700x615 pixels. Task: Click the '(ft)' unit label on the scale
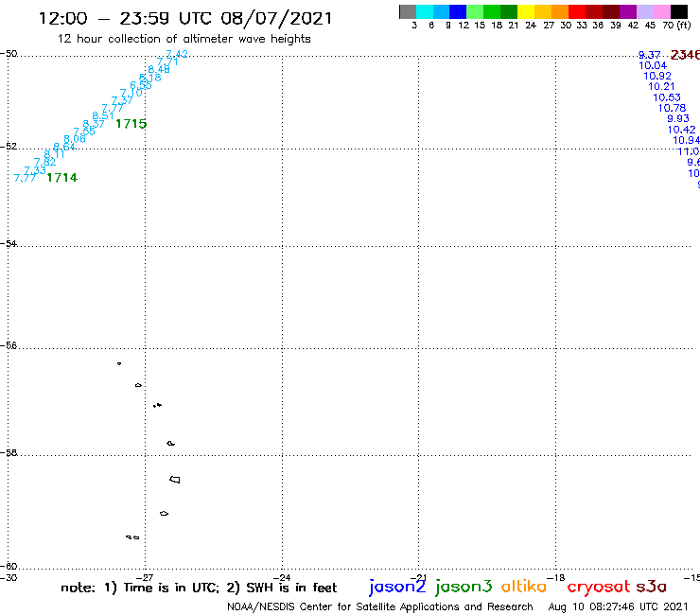(x=684, y=26)
